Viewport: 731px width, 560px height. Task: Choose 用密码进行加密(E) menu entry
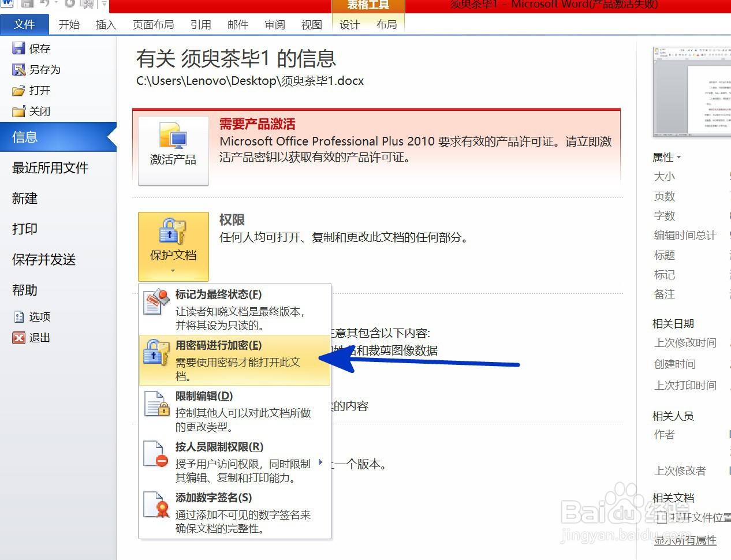coord(234,360)
